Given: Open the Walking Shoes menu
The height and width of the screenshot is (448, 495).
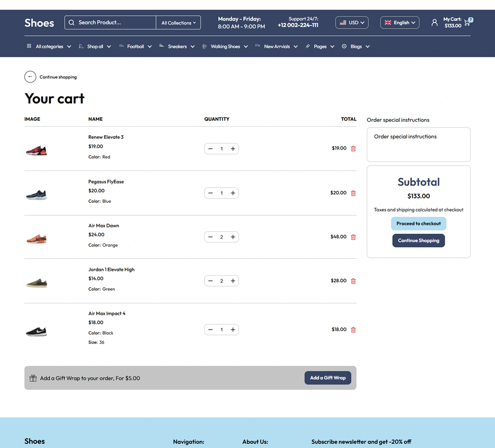Looking at the screenshot, I should pyautogui.click(x=225, y=46).
